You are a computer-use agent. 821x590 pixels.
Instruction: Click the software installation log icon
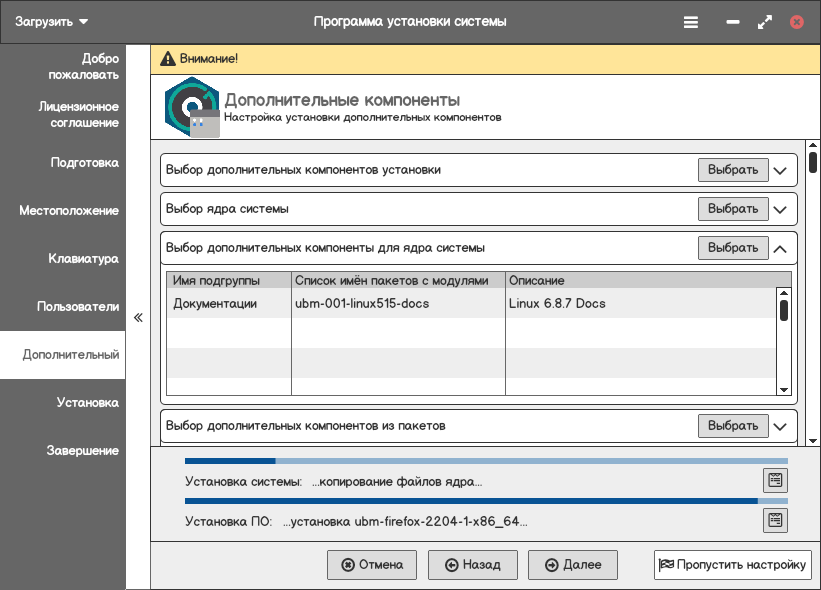coord(775,520)
